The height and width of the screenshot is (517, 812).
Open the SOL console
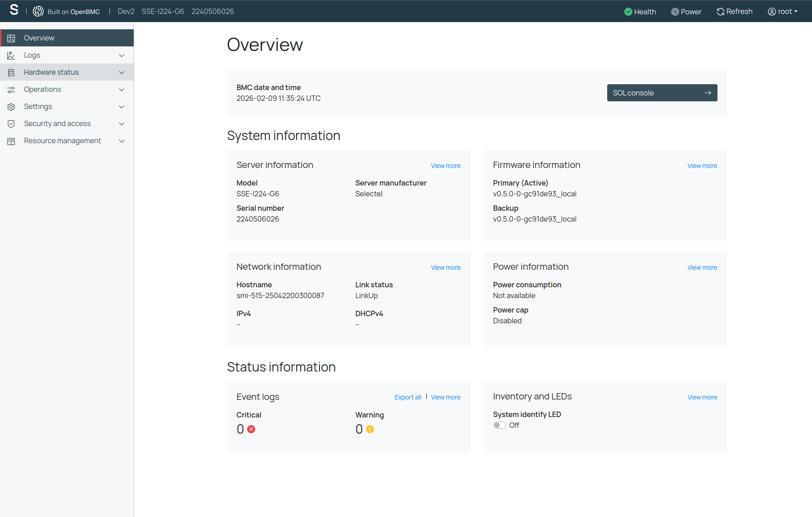click(x=662, y=93)
